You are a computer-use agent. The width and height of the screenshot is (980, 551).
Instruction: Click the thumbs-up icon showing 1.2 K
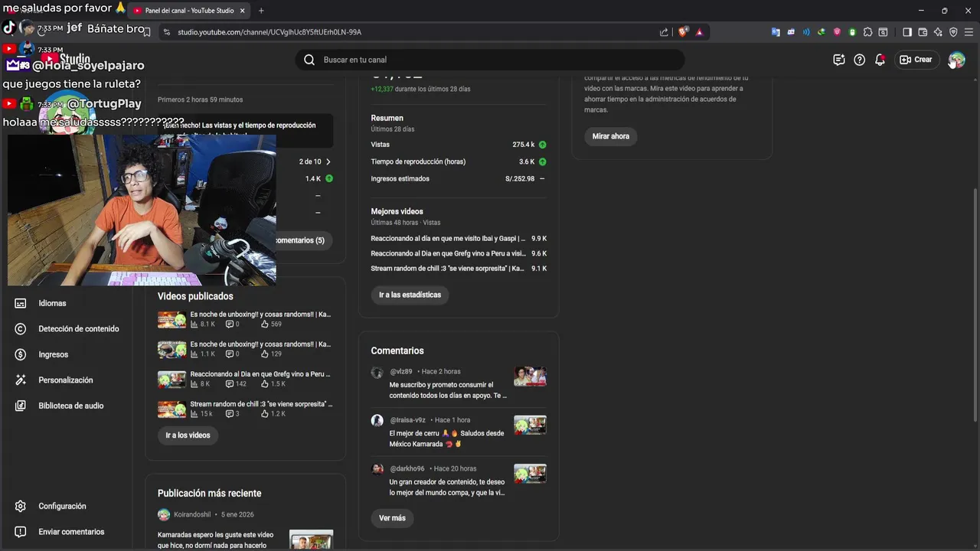click(x=265, y=414)
